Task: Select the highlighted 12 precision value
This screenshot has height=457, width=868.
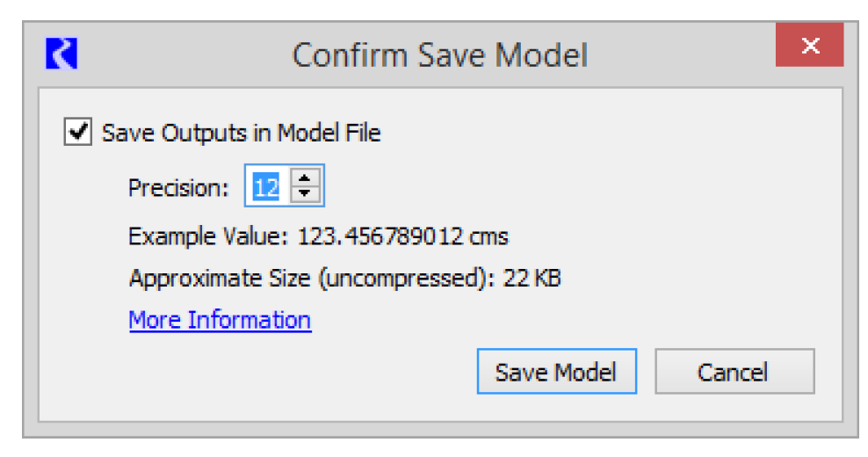Action: coord(266,186)
